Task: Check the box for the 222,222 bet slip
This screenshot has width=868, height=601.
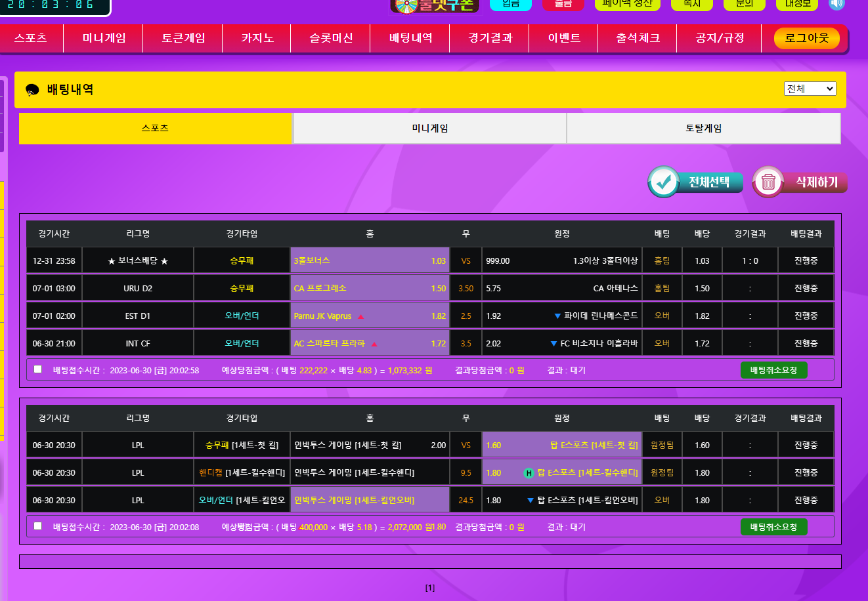Action: [x=38, y=369]
